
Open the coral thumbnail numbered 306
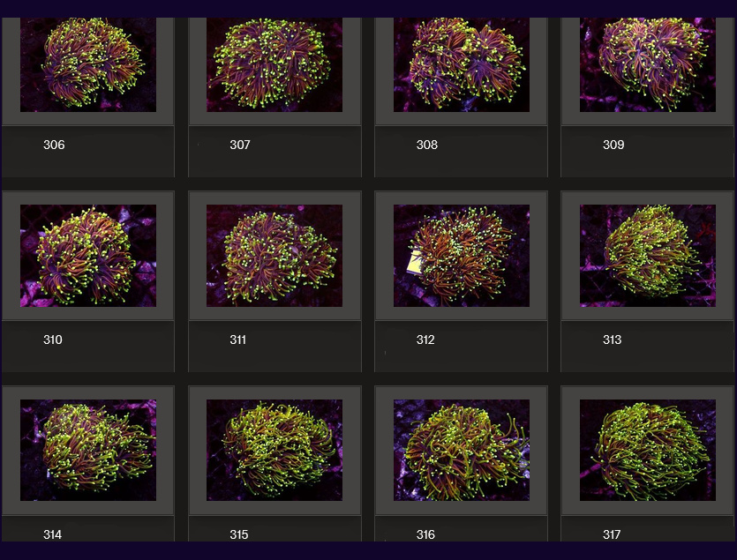tap(88, 65)
